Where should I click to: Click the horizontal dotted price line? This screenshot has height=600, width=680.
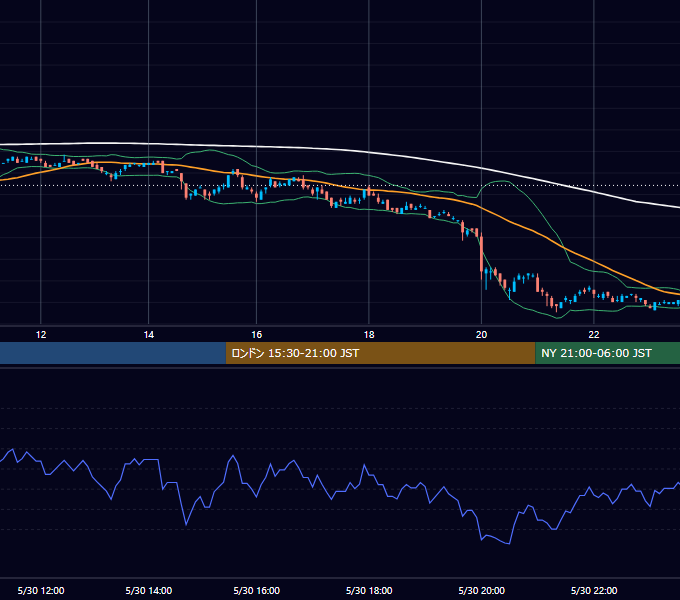tap(340, 186)
